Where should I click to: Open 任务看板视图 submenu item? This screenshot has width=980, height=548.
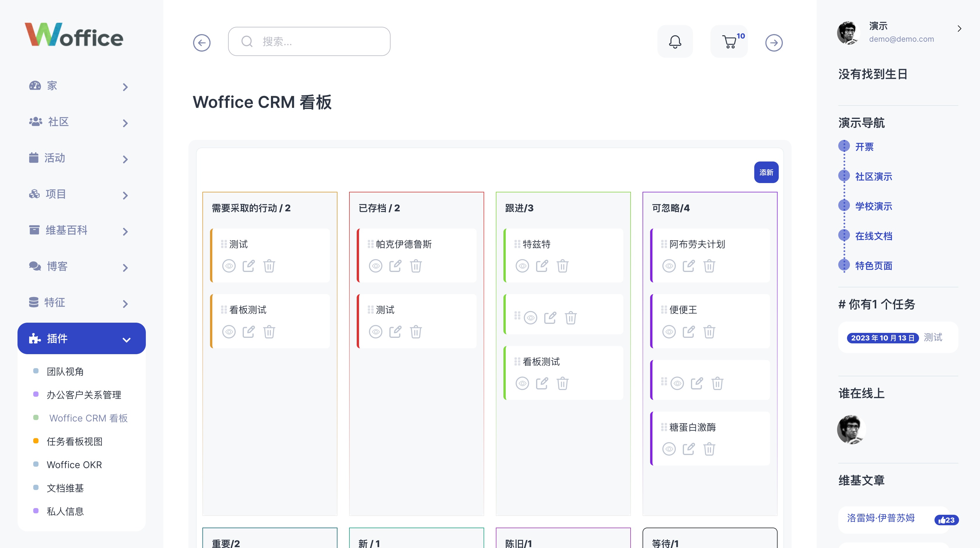click(75, 442)
